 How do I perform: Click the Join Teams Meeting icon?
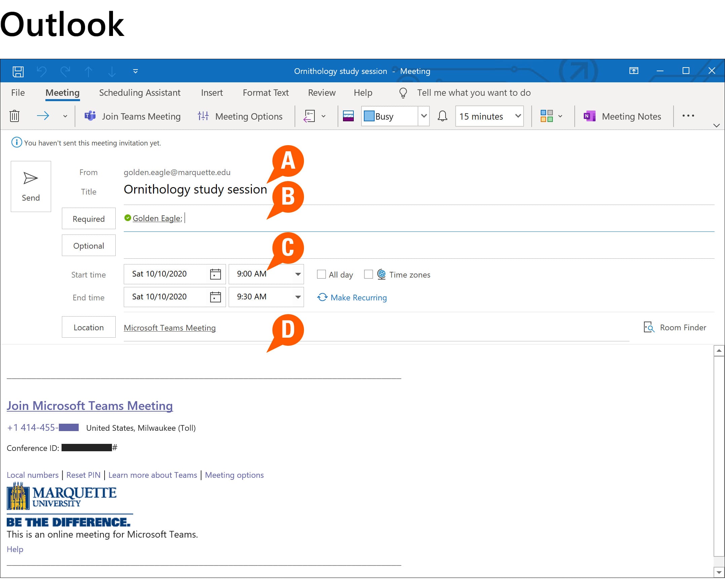[90, 116]
